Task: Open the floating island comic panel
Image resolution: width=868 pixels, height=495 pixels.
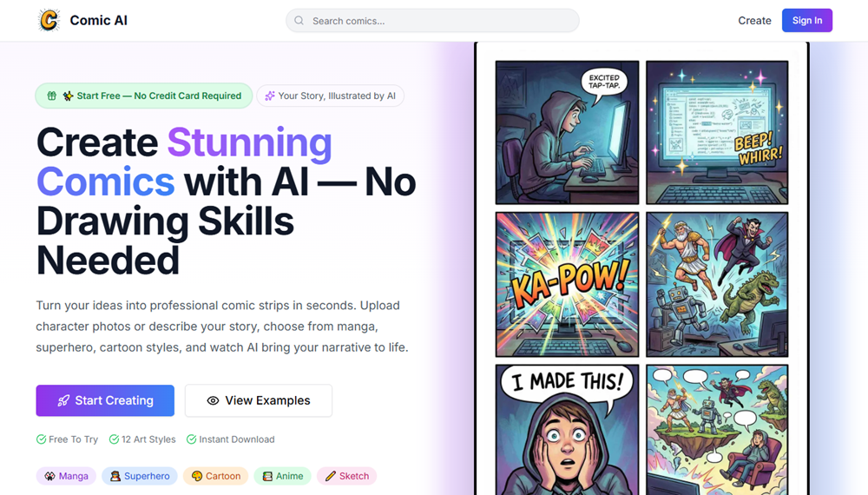Action: (x=717, y=430)
